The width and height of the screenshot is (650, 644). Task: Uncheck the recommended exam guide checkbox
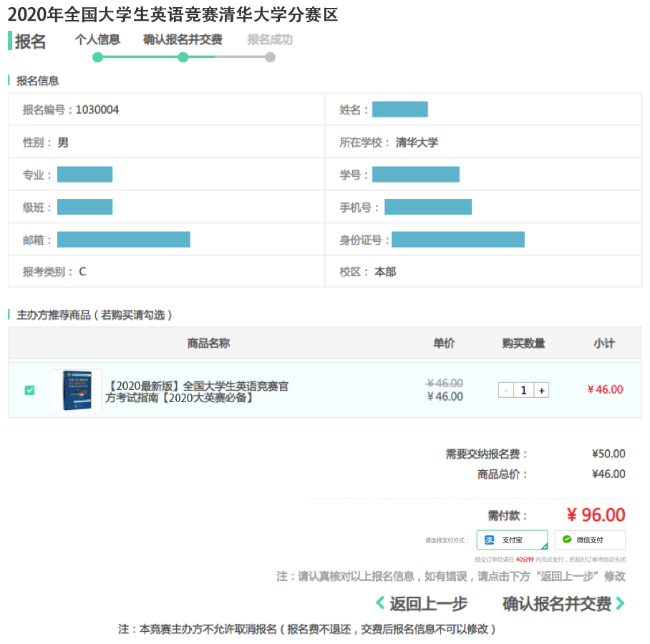click(x=29, y=390)
